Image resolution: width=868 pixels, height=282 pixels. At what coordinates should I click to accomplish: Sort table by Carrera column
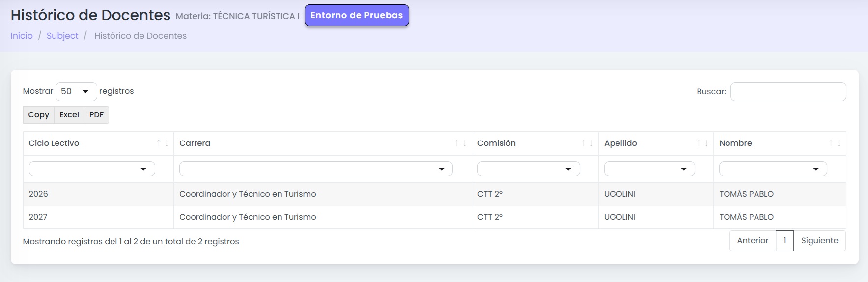[323, 143]
